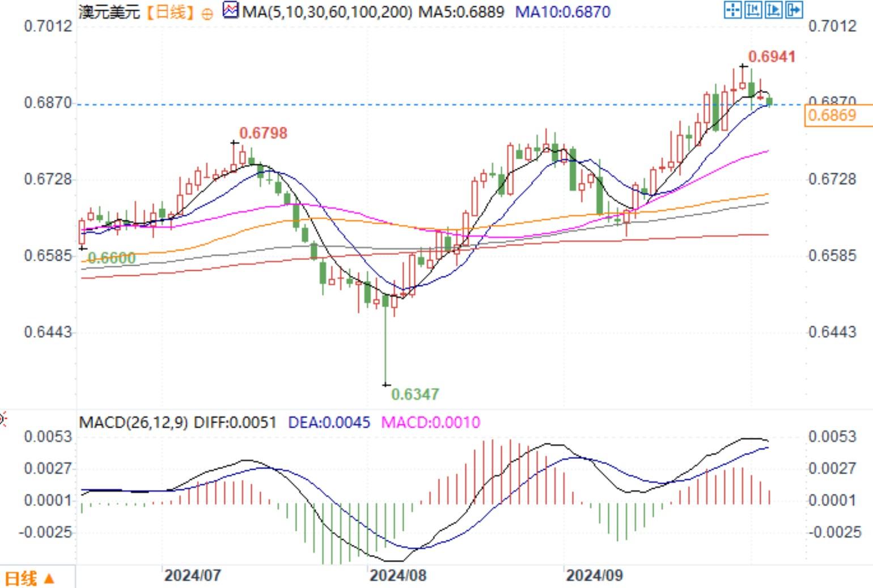Click the MA5:0.6889 legend value
The image size is (873, 588).
pyautogui.click(x=461, y=12)
